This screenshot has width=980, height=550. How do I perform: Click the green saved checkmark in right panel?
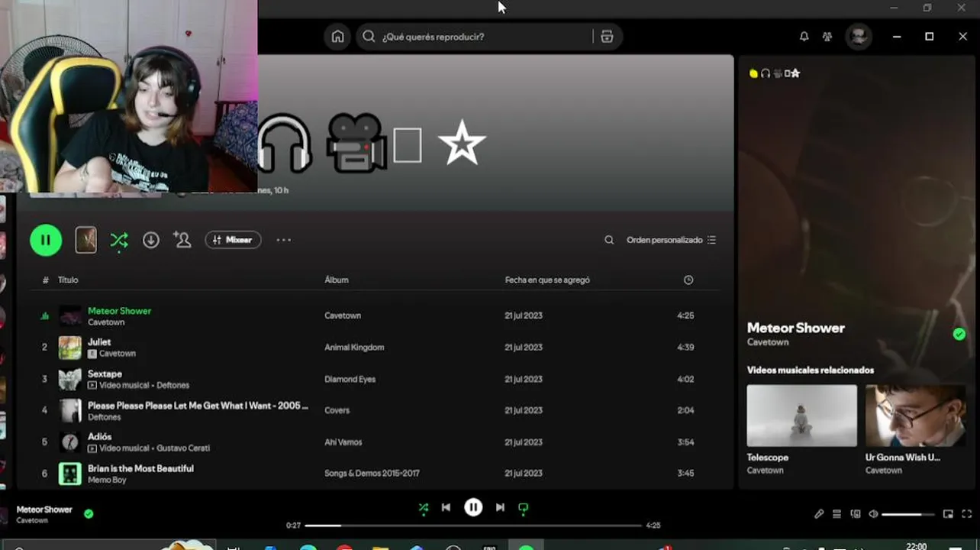coord(959,334)
